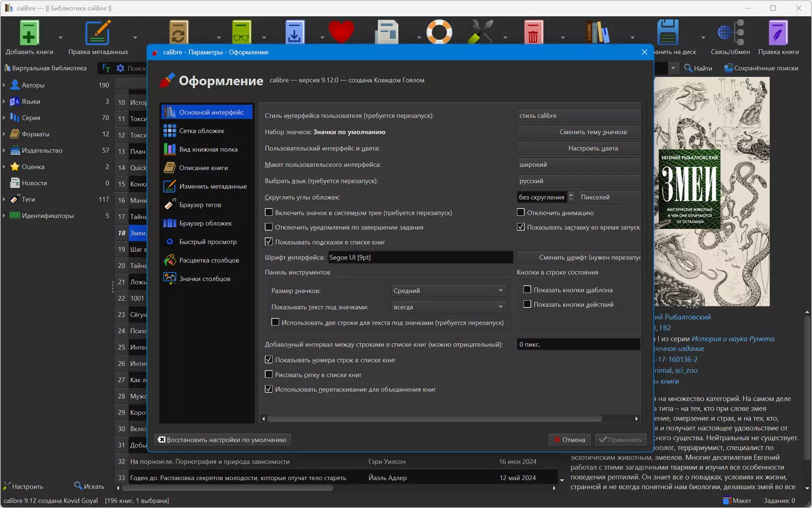Check show layout buttons in status bar

[x=527, y=289]
